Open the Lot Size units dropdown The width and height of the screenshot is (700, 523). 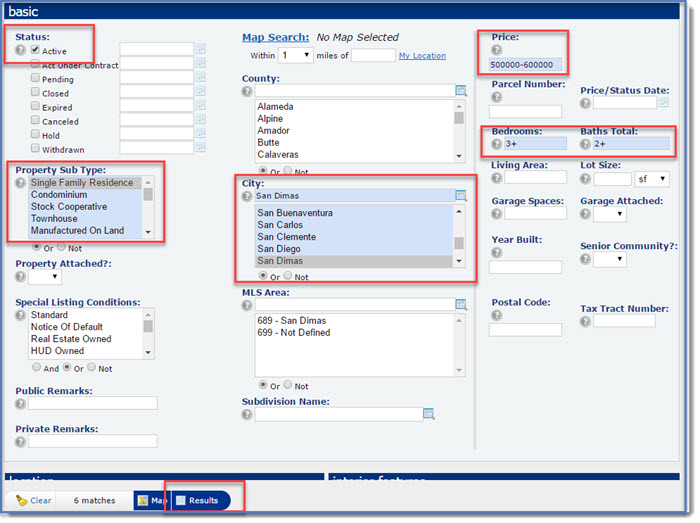(652, 179)
